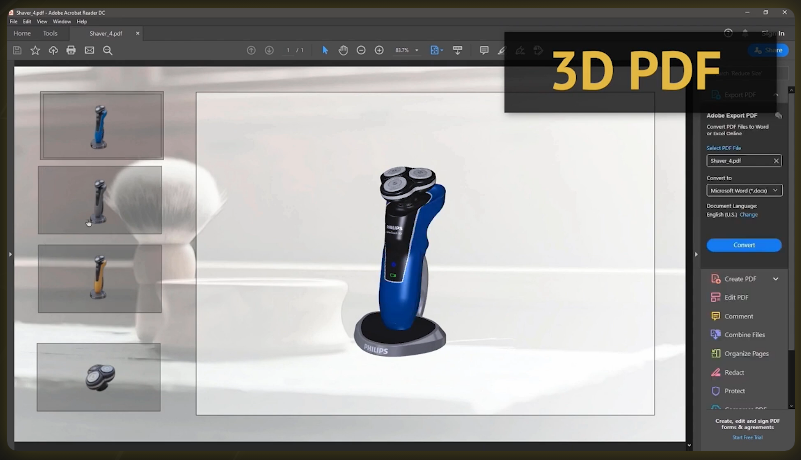Send file by email envelope icon
Screen dimensions: 801x460
click(89, 50)
